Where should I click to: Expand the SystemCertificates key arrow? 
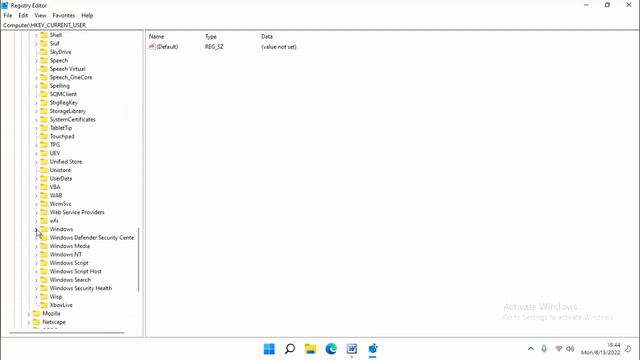click(x=36, y=120)
